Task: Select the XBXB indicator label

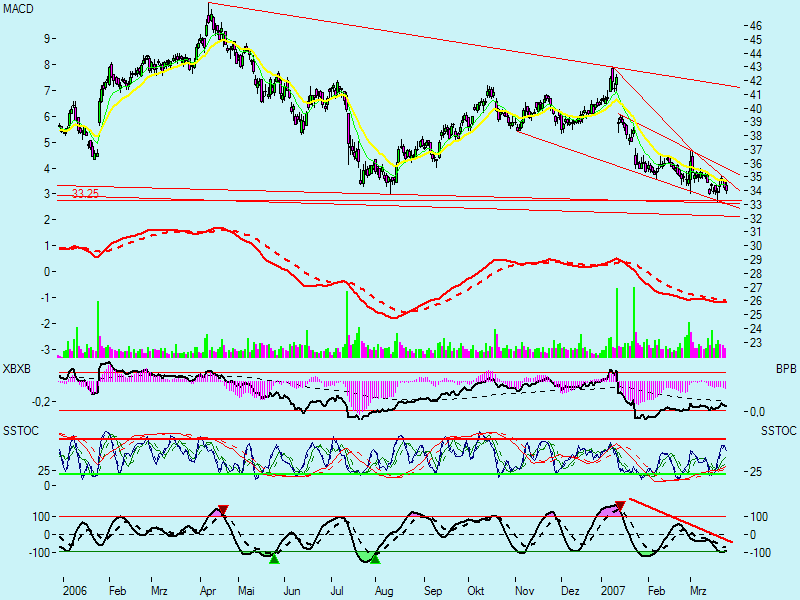Action: coord(17,369)
